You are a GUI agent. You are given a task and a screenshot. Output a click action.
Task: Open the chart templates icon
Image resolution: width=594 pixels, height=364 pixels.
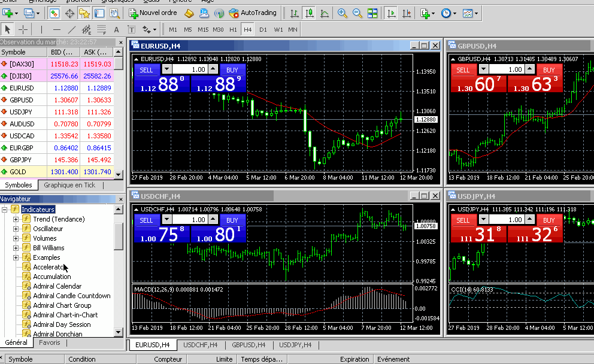pyautogui.click(x=468, y=13)
